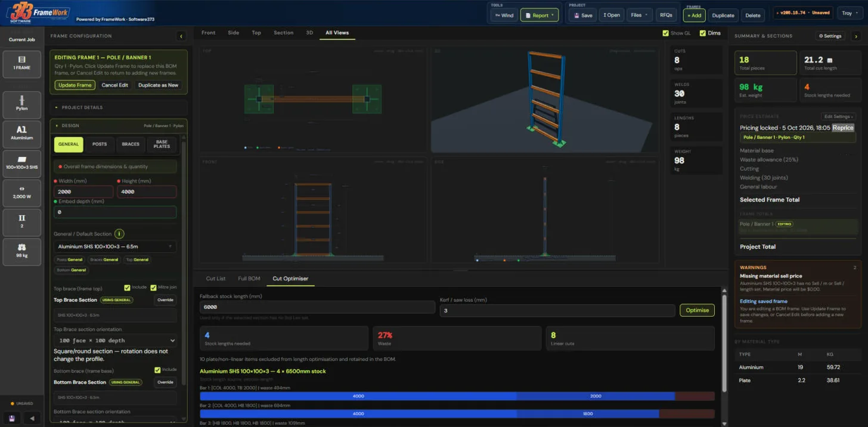
Task: Click the info icon beside General / Default Section
Action: 119,234
